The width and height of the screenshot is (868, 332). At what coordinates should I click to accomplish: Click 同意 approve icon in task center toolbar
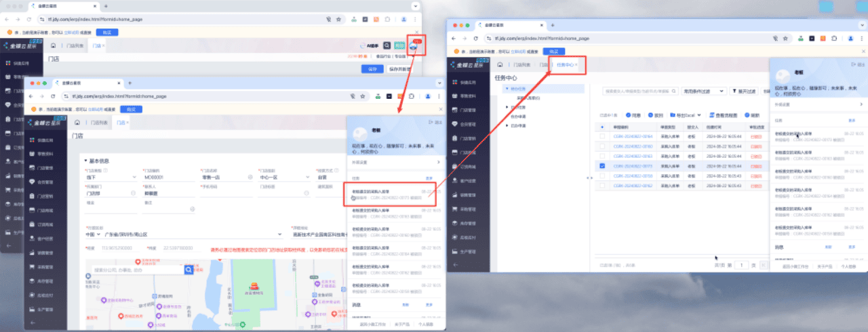coord(634,115)
